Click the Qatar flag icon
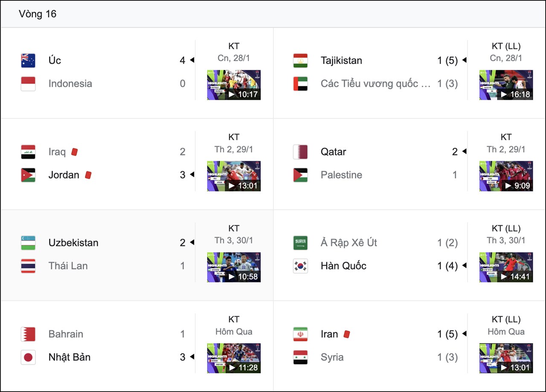This screenshot has height=392, width=546. 300,152
